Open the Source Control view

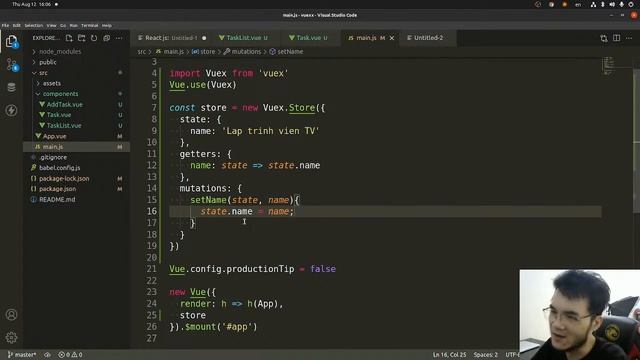click(11, 64)
